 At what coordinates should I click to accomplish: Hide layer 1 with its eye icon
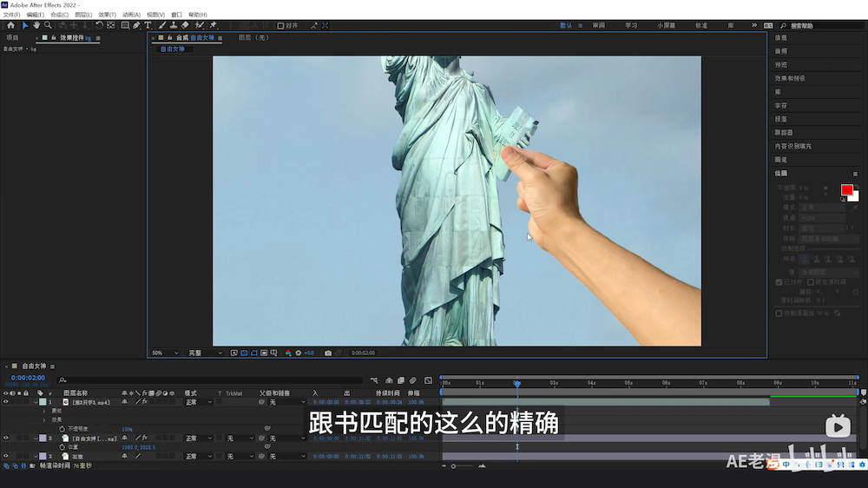[x=6, y=402]
